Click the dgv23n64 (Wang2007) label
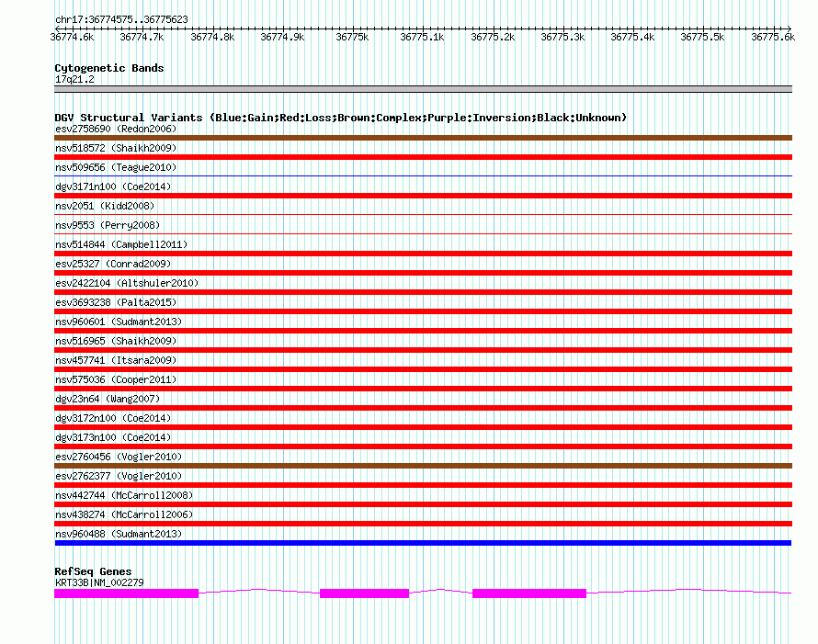The height and width of the screenshot is (644, 818). 108,399
